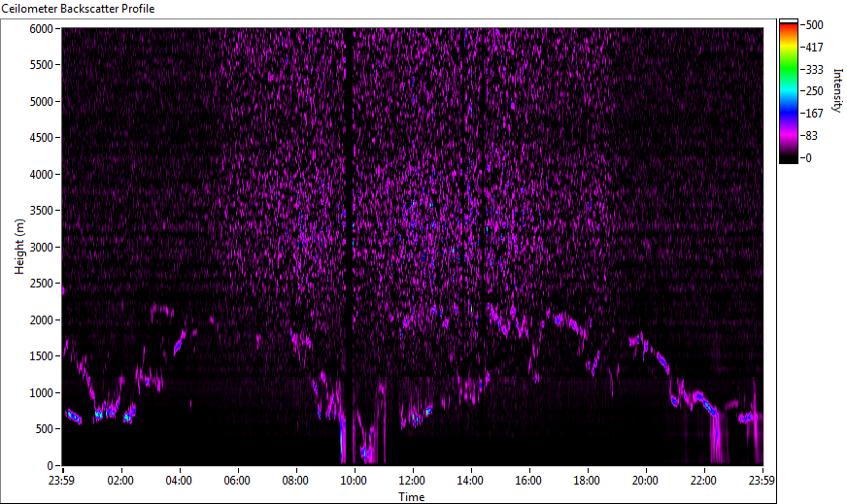Click the 0 intensity scale label
Viewport: 847px width, 504px height.
808,157
